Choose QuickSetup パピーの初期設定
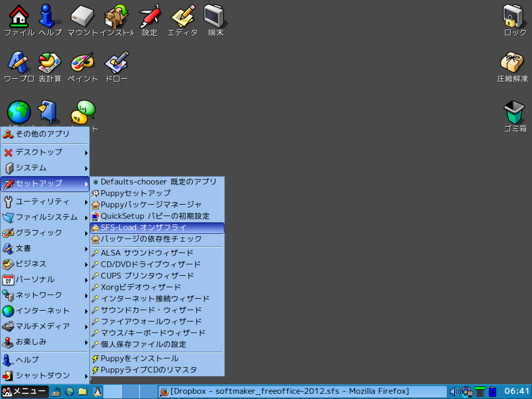 157,217
